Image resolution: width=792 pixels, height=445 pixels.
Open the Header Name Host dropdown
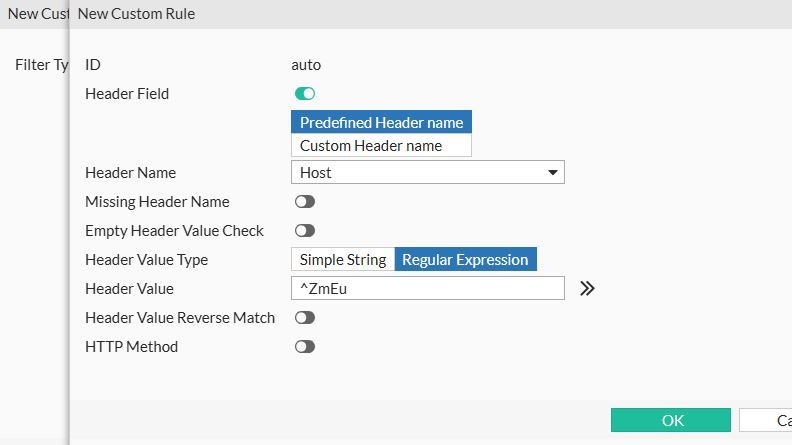tap(427, 173)
